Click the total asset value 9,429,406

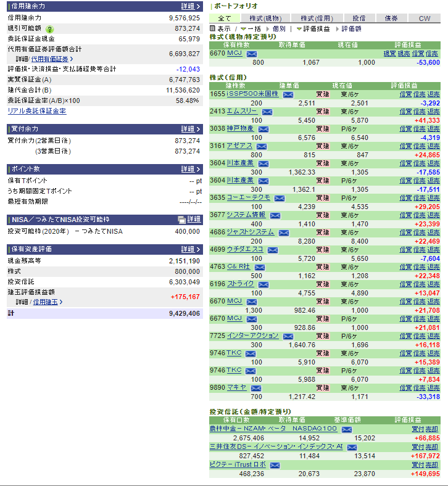[x=185, y=314]
